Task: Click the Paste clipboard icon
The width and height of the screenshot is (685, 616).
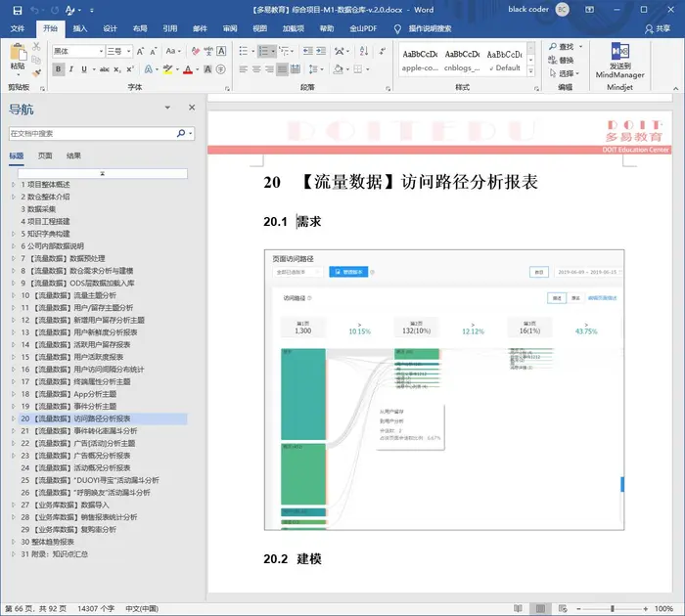Action: pyautogui.click(x=18, y=53)
